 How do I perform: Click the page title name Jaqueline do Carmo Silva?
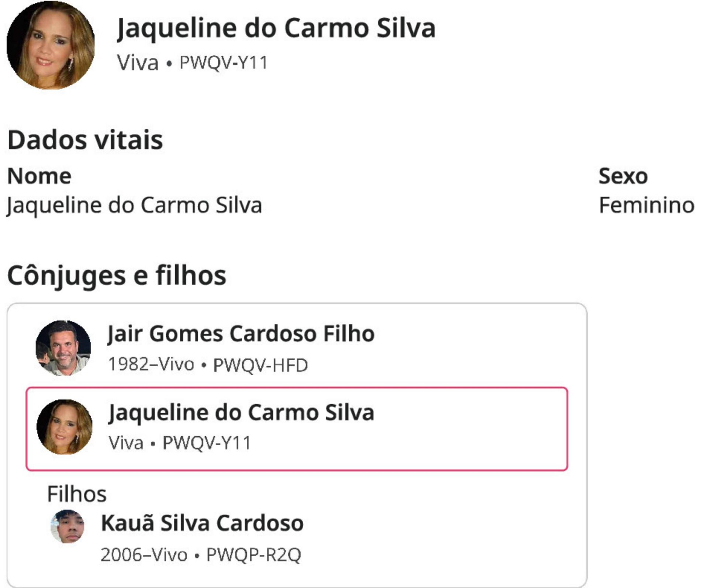tap(276, 28)
